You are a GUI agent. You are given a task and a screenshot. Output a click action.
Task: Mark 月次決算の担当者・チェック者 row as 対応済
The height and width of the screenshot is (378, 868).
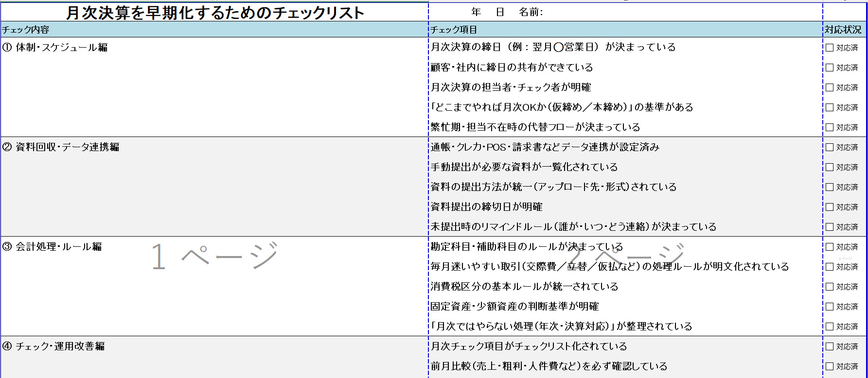point(830,87)
